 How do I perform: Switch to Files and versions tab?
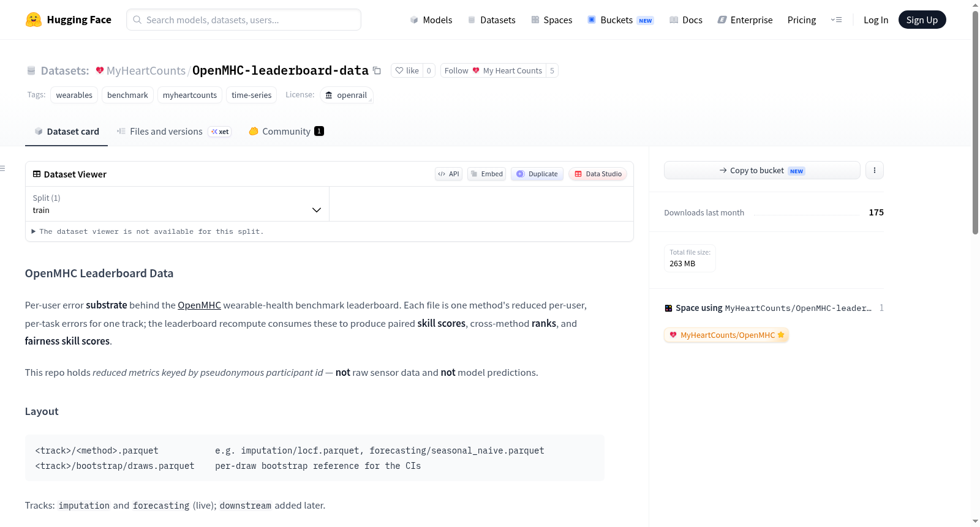click(174, 131)
